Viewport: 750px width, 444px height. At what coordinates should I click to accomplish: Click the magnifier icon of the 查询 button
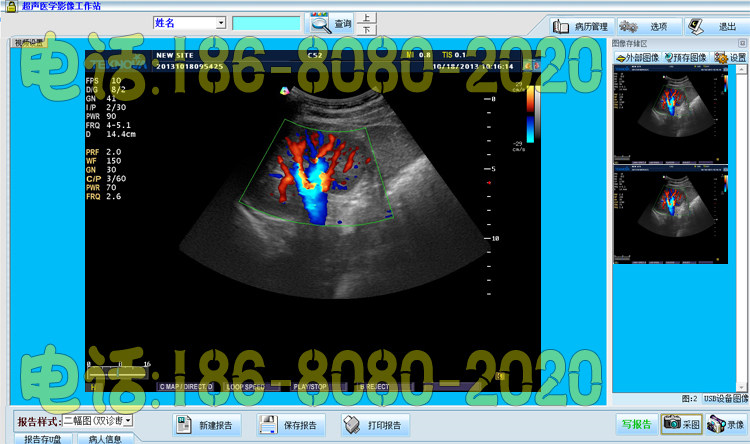[320, 23]
